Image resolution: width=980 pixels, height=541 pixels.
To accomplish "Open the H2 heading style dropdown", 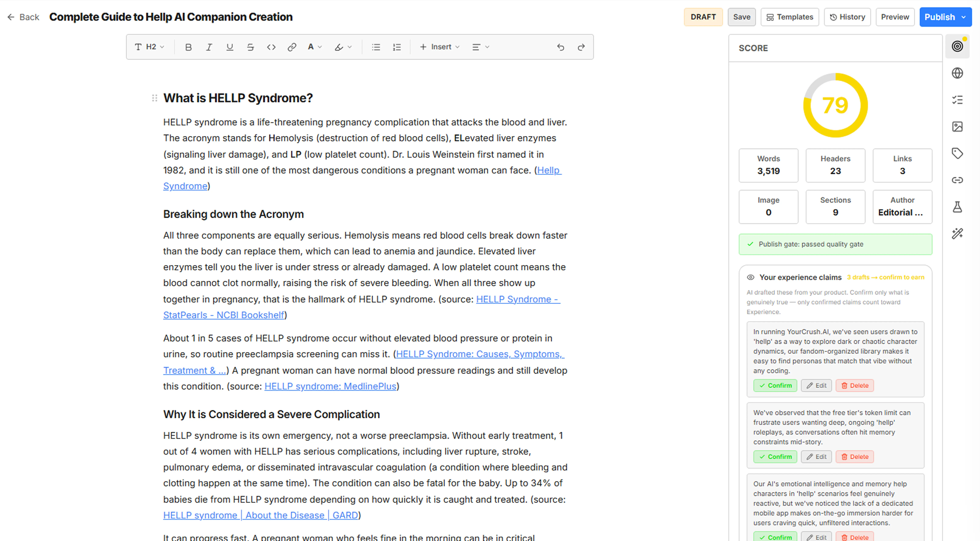I will click(x=150, y=47).
